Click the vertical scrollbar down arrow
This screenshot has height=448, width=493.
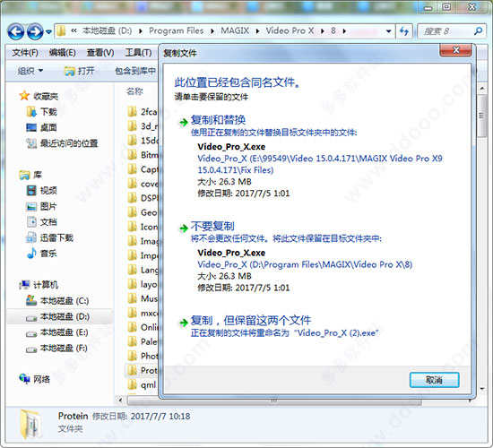[482, 389]
